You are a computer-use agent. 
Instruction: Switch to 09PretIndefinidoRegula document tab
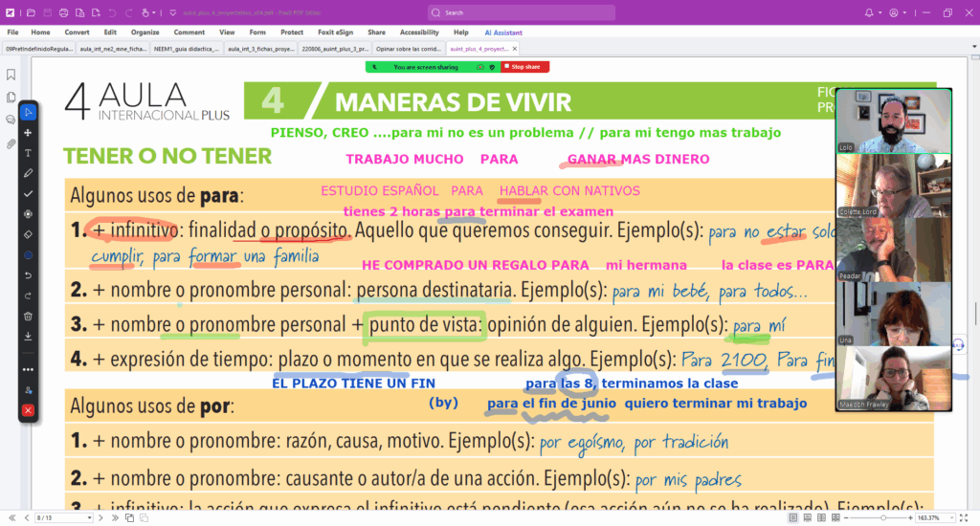tap(39, 49)
